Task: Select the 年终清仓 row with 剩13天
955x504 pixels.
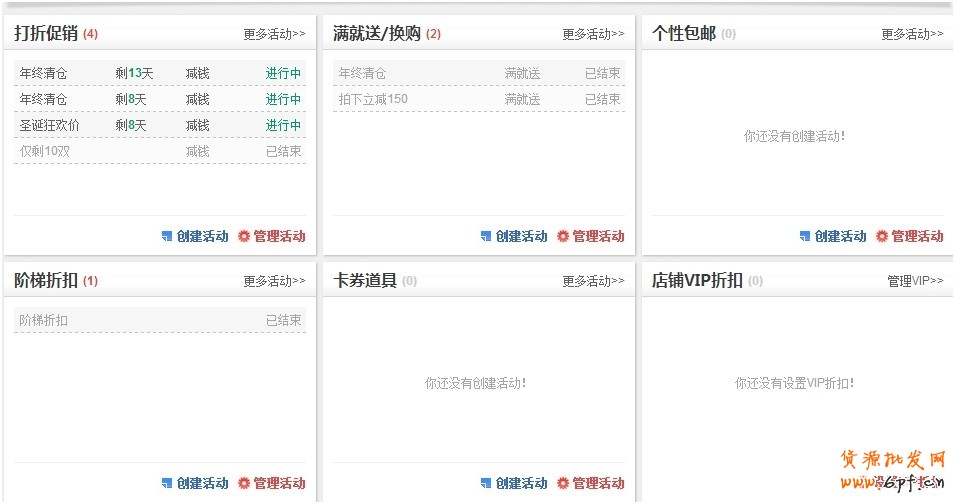Action: [x=160, y=73]
